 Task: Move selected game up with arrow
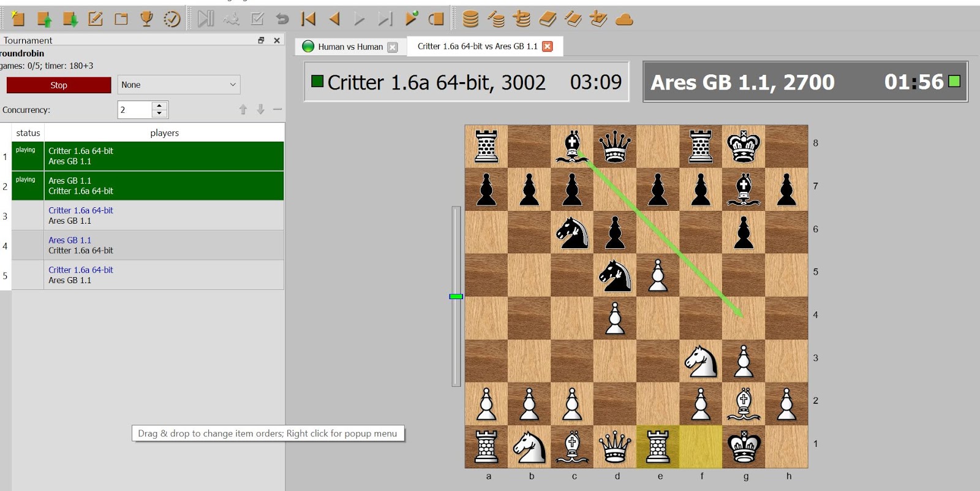click(243, 109)
